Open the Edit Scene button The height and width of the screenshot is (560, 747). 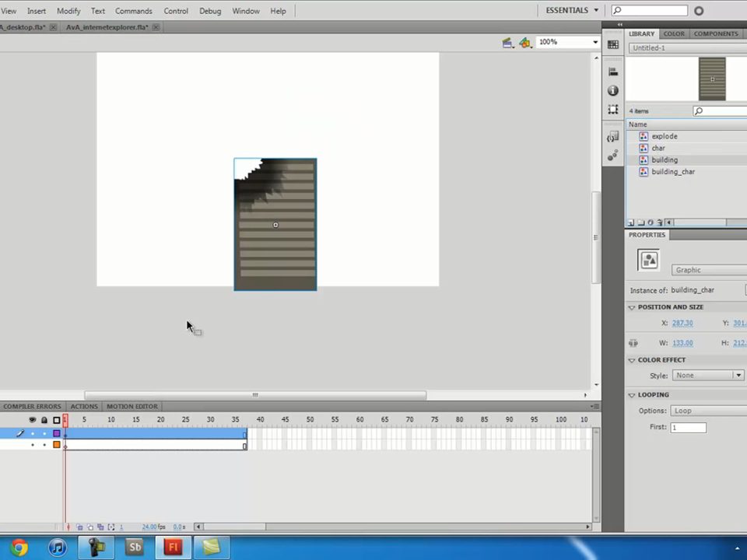[x=508, y=43]
